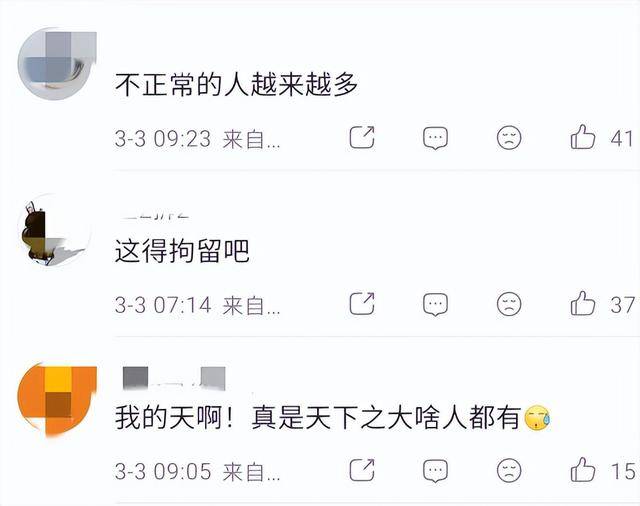Image resolution: width=640 pixels, height=506 pixels.
Task: Expand '来自...' source on the 09:05 comment
Action: tap(251, 472)
